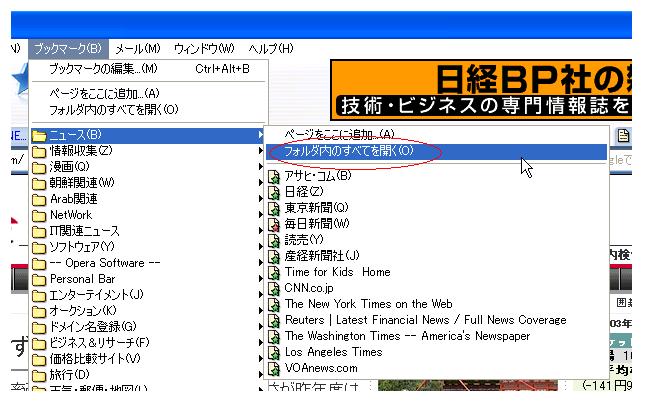Click highlighted フォルダ内のすべてを開く(O) in ニュース submenu
This screenshot has width=647, height=403.
[437, 151]
